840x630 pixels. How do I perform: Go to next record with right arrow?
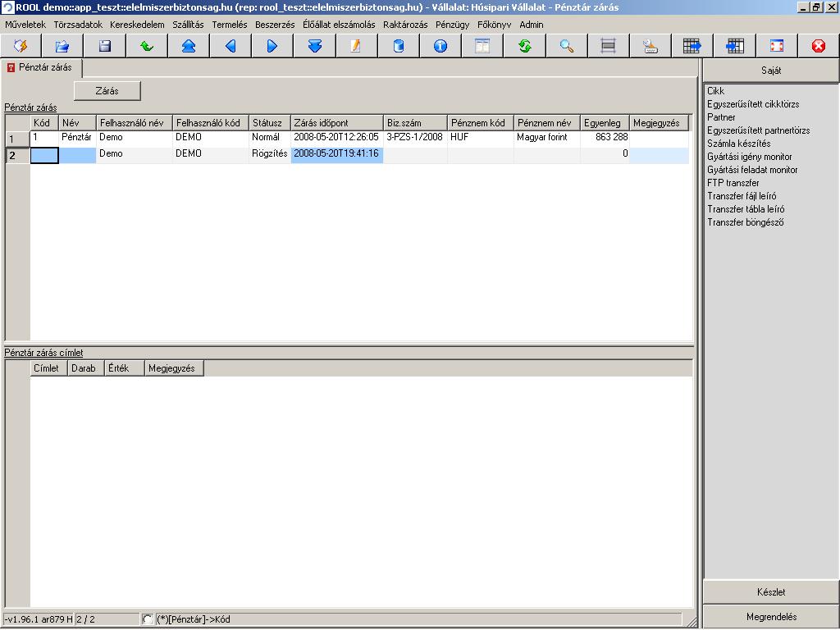point(272,46)
